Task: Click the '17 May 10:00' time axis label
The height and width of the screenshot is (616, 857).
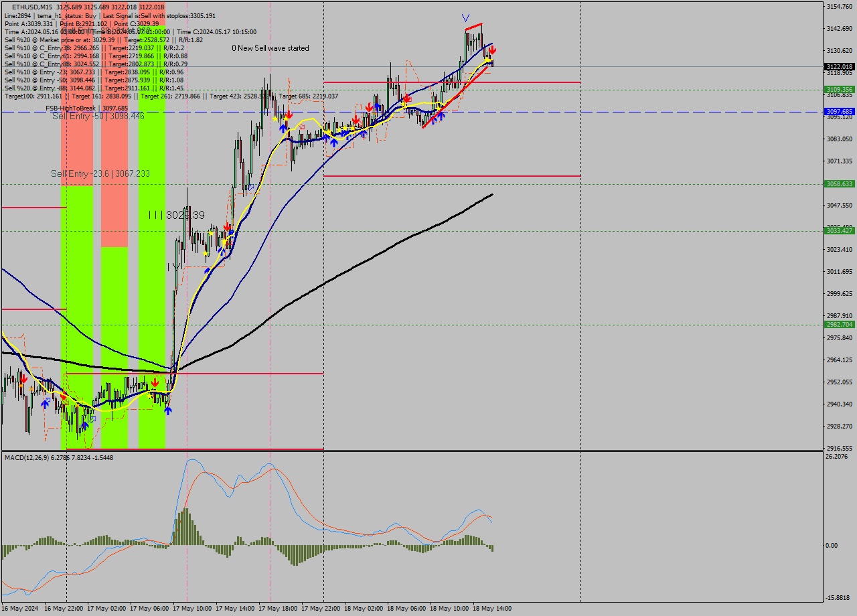Action: [x=191, y=609]
